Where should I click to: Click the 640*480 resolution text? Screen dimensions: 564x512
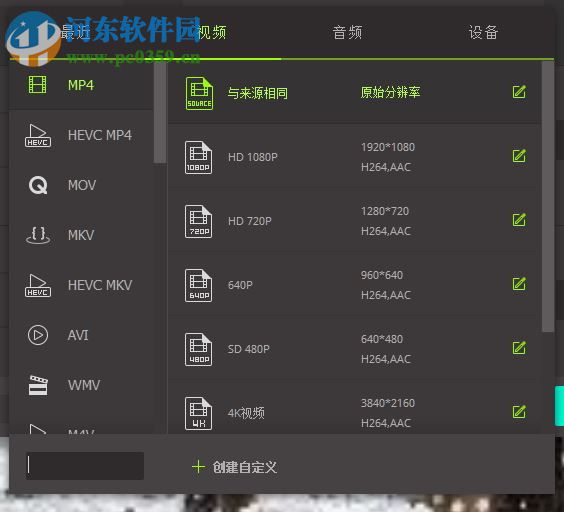(382, 339)
